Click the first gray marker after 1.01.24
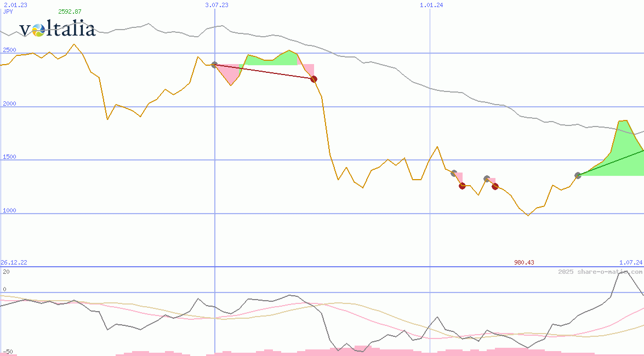 [x=453, y=173]
